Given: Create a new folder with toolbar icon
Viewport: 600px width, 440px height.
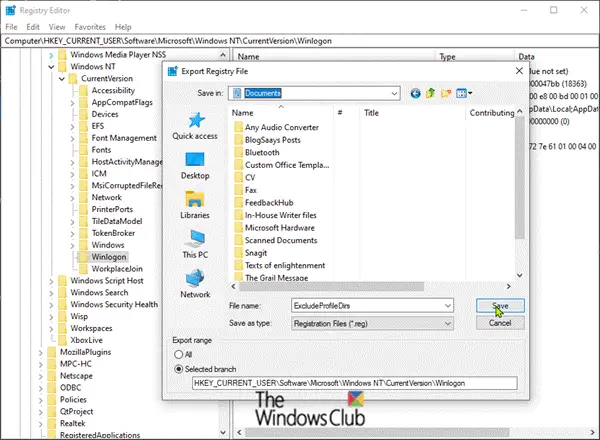Looking at the screenshot, I should [446, 93].
